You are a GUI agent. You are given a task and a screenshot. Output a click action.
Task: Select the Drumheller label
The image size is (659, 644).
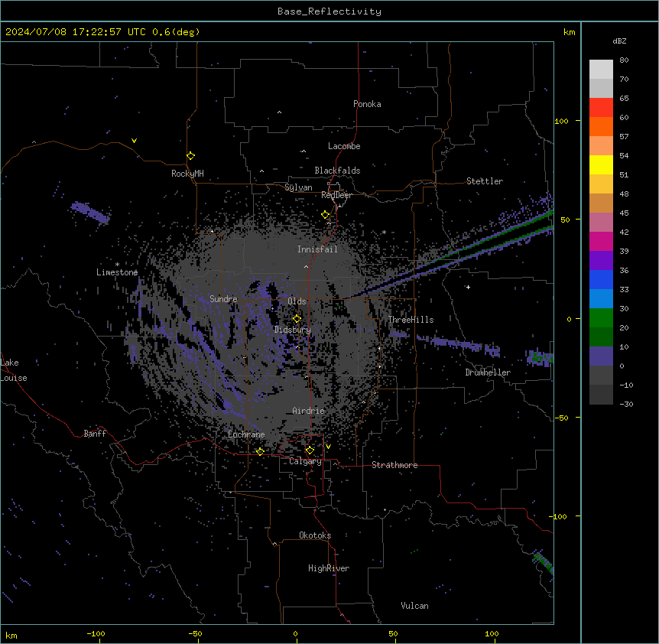pyautogui.click(x=488, y=372)
